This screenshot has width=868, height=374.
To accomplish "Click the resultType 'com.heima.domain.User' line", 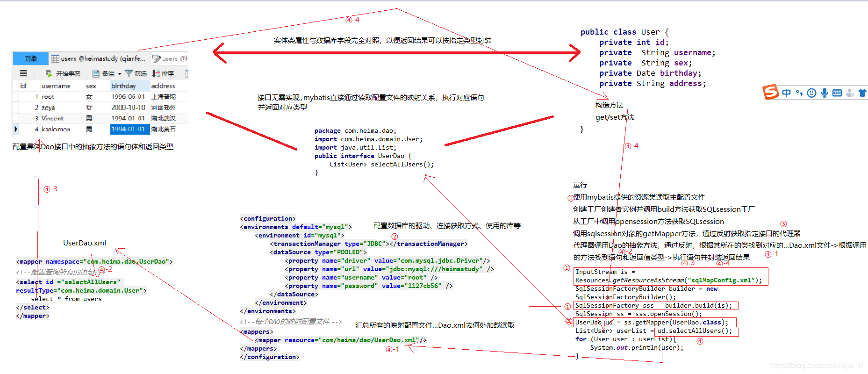I will 81,291.
